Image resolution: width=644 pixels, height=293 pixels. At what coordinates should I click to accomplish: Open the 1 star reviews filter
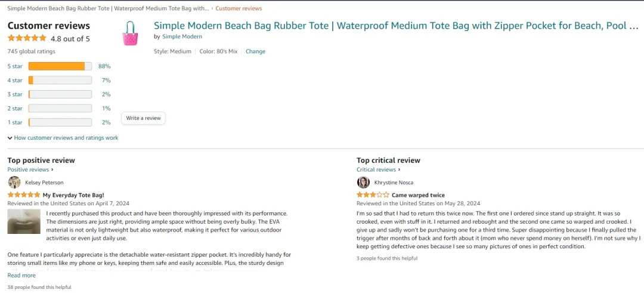coord(15,122)
